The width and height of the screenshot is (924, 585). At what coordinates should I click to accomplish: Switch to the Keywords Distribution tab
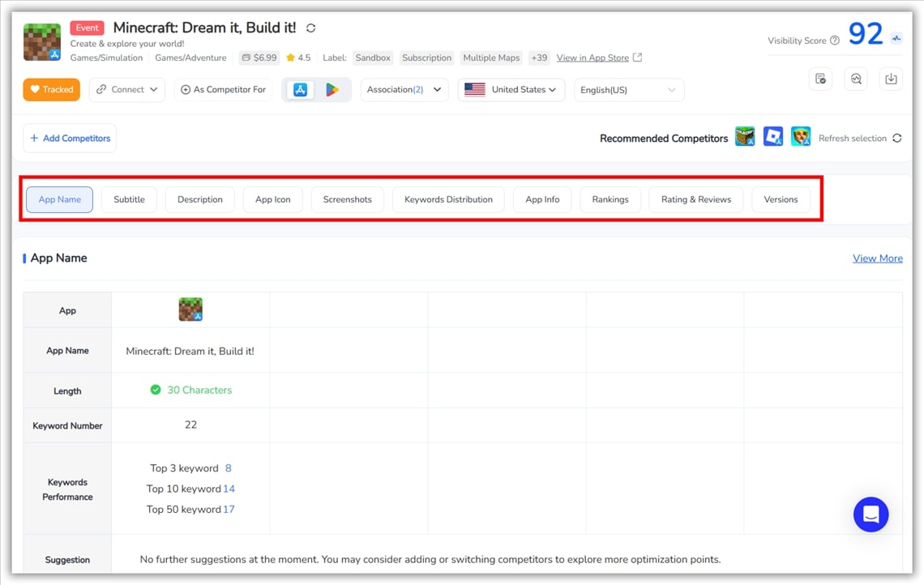[448, 199]
